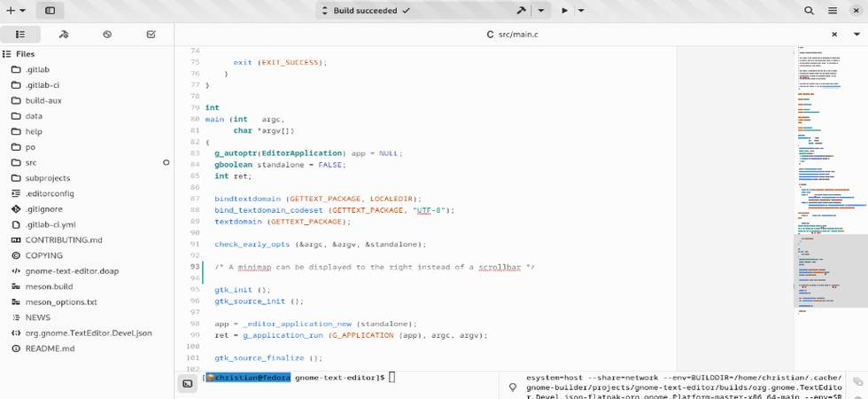This screenshot has height=399, width=868.
Task: Open the hamburger main menu
Action: (x=832, y=11)
